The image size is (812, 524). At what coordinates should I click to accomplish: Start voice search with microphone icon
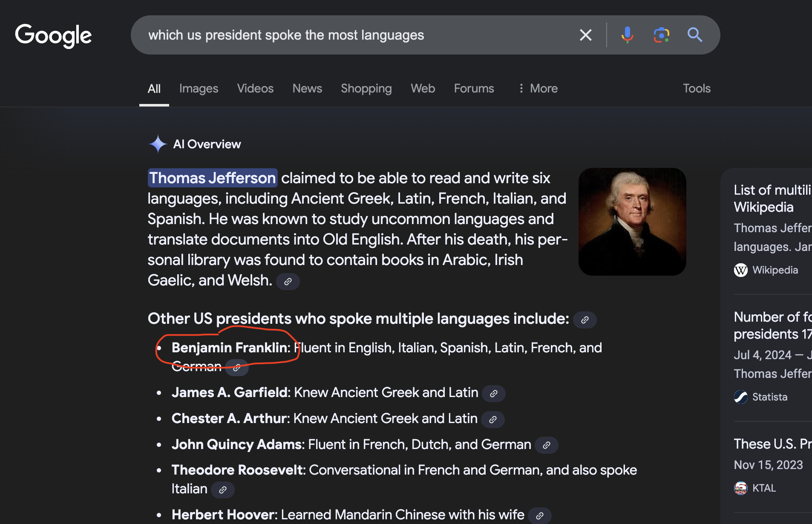pyautogui.click(x=627, y=35)
